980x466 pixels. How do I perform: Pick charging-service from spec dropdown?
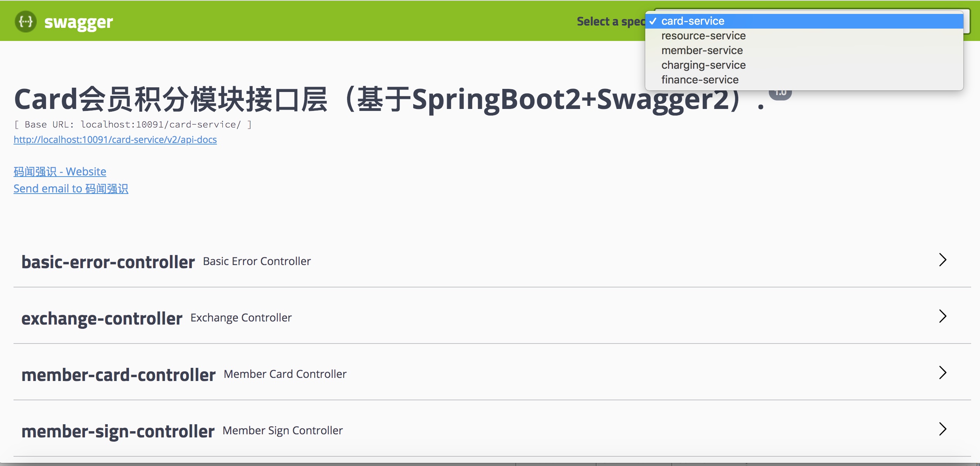coord(703,65)
